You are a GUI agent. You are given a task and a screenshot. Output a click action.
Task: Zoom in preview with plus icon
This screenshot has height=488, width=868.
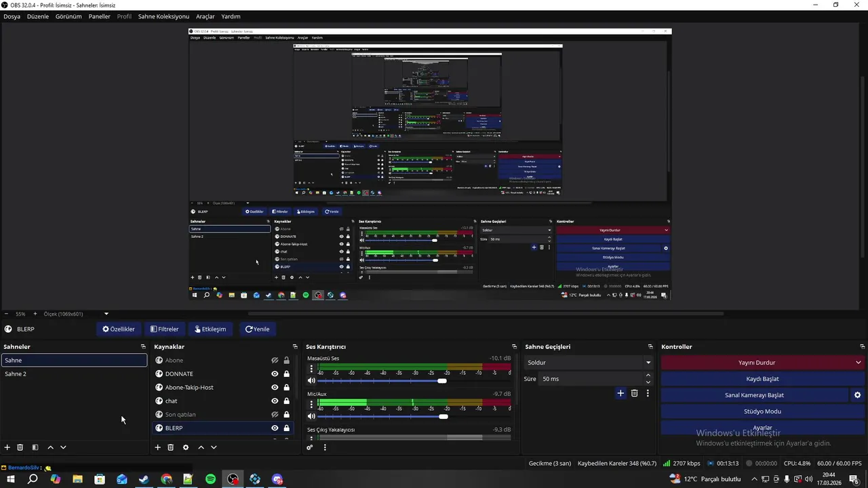tap(35, 314)
